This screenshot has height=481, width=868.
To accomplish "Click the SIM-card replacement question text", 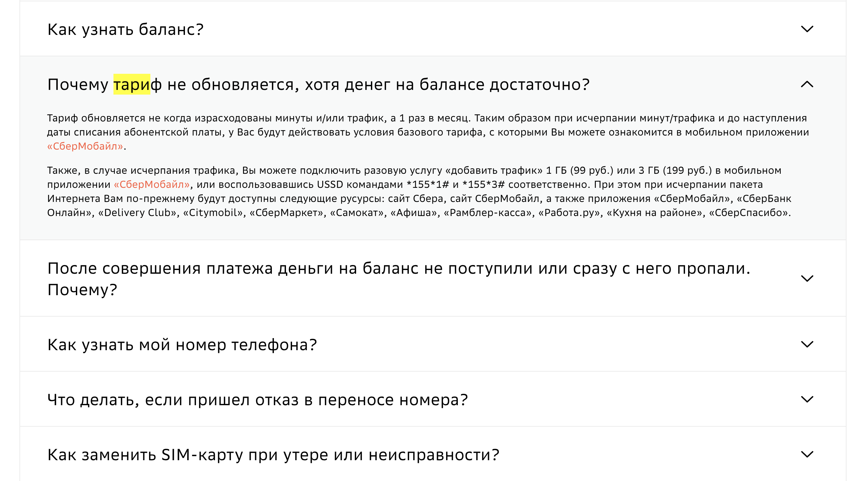I will pos(273,456).
